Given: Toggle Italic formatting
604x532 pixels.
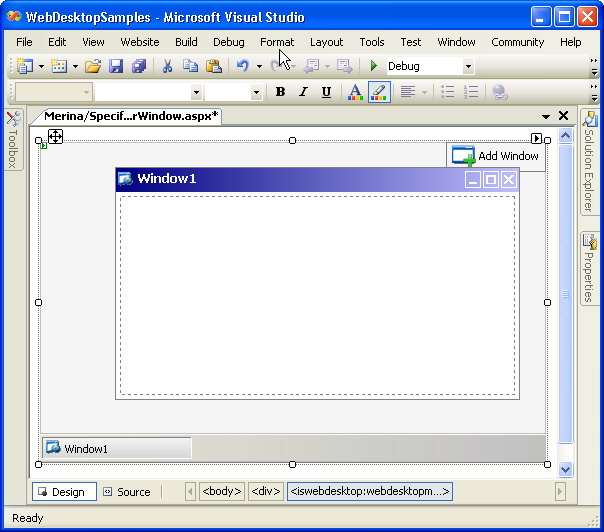Looking at the screenshot, I should (x=303, y=92).
